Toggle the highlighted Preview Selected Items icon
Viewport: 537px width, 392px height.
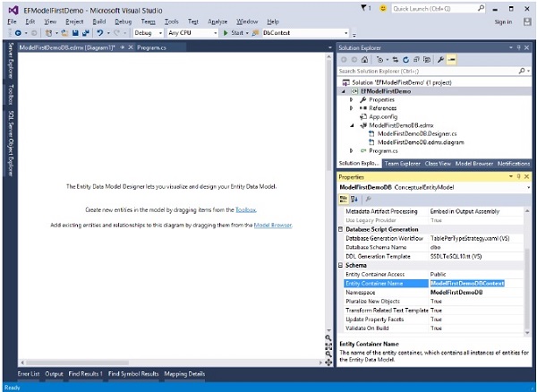[x=451, y=60]
